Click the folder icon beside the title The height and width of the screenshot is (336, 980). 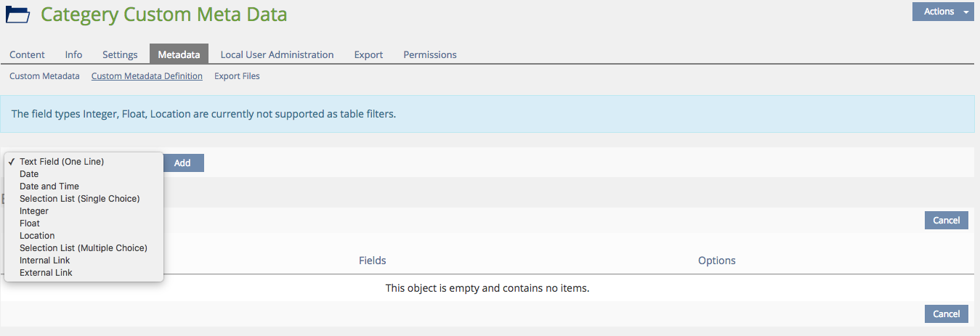pyautogui.click(x=17, y=15)
